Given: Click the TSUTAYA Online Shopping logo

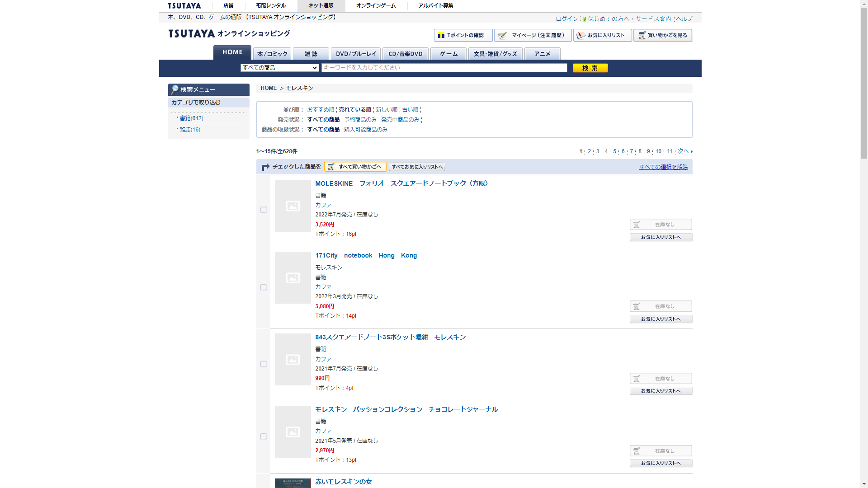Looking at the screenshot, I should click(x=229, y=34).
